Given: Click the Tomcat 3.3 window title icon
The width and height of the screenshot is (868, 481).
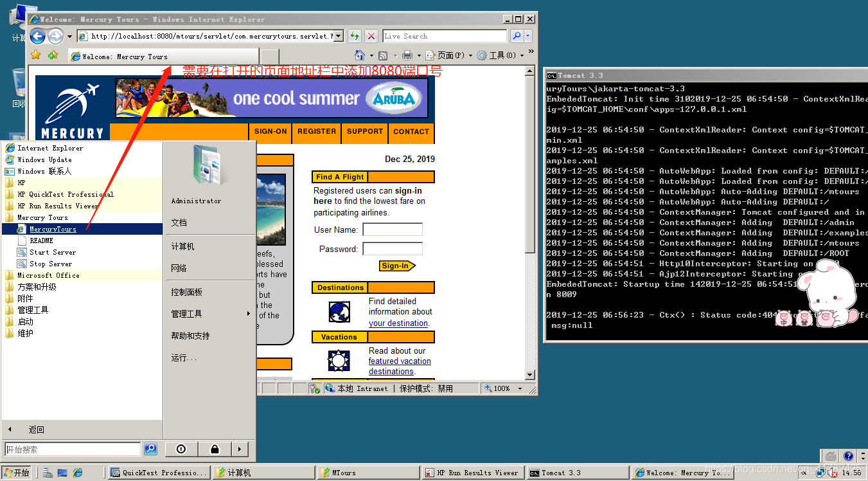Looking at the screenshot, I should 551,75.
